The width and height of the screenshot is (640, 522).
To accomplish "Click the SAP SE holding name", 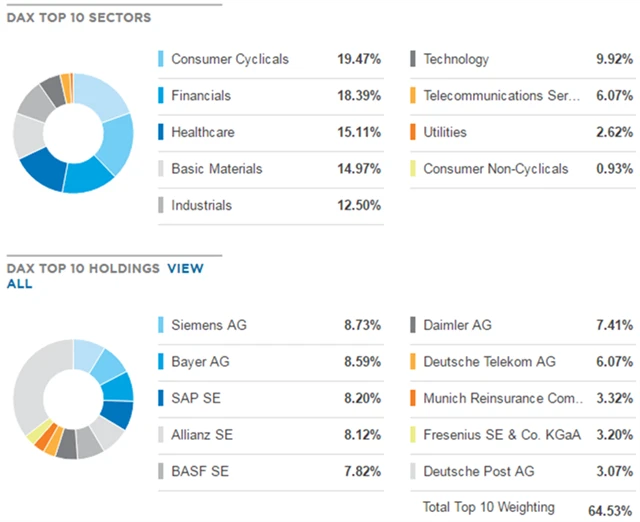I will pos(197,398).
